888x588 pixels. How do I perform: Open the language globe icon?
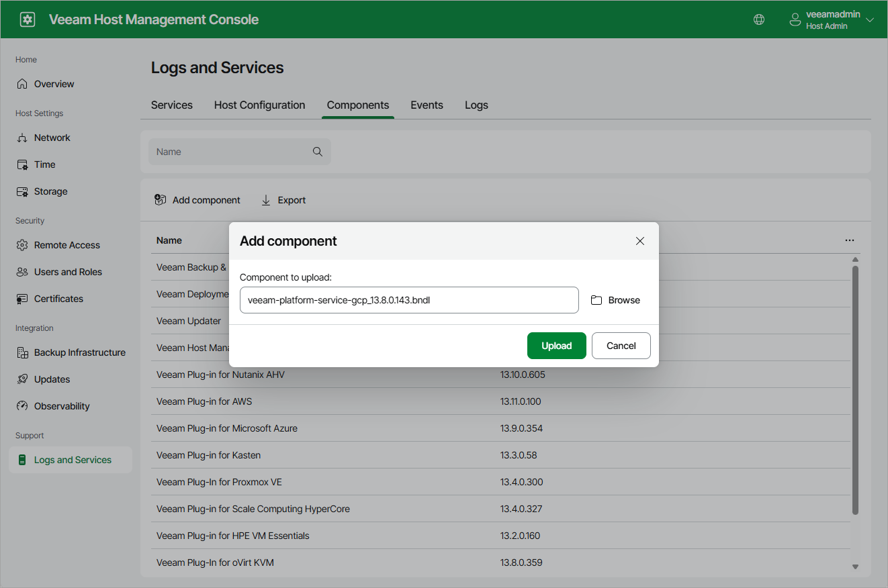point(759,19)
